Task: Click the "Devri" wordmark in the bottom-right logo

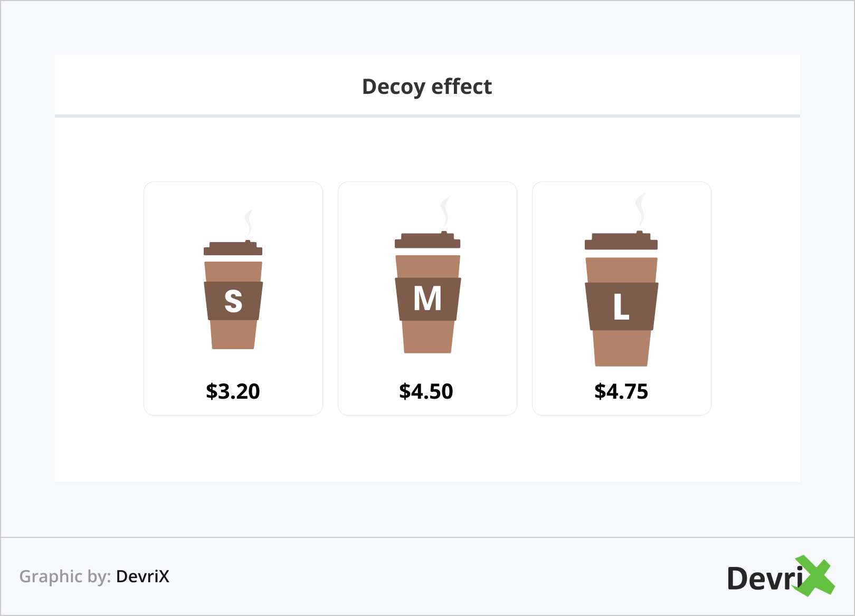Action: pyautogui.click(x=764, y=579)
